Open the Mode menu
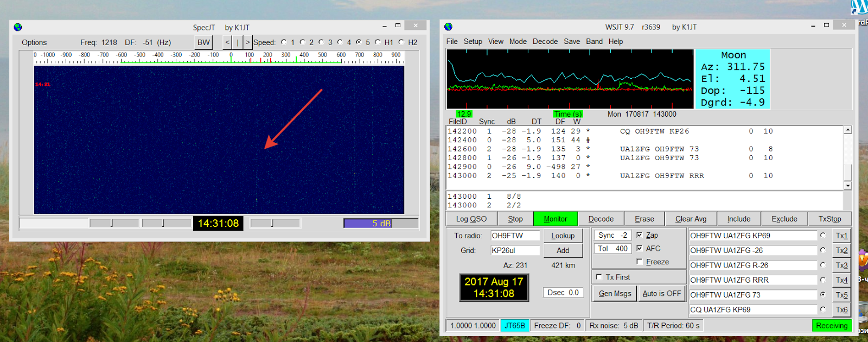The width and height of the screenshot is (868, 342). click(x=518, y=41)
